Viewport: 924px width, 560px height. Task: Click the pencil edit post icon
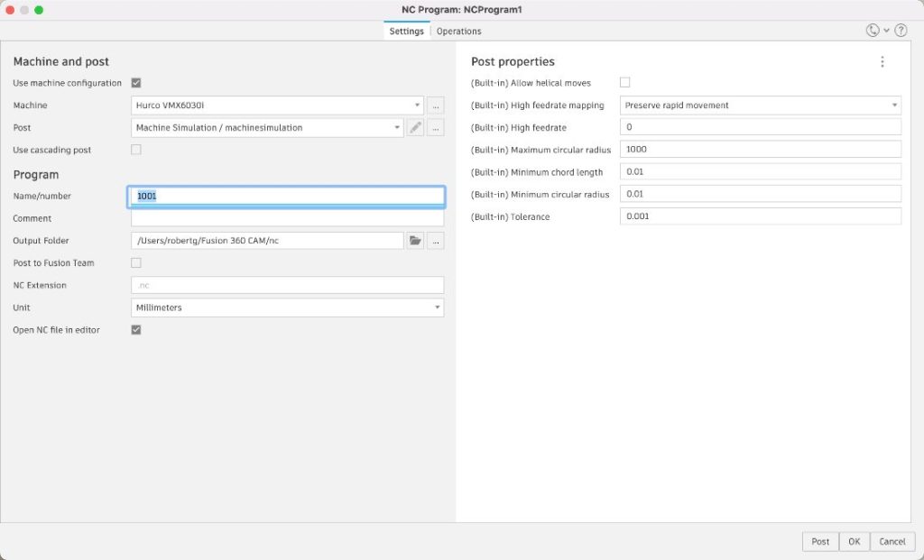[415, 128]
